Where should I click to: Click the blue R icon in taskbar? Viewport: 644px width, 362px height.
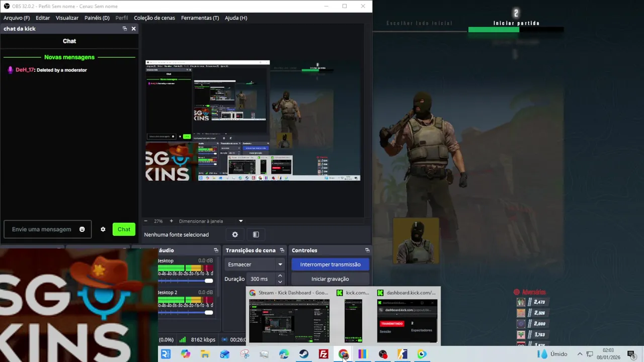(166, 354)
